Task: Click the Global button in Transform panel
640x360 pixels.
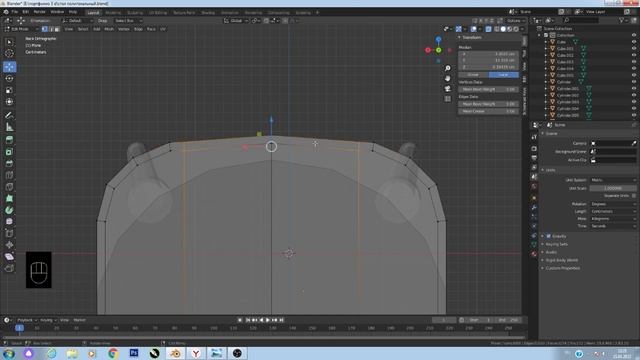Action: click(473, 75)
